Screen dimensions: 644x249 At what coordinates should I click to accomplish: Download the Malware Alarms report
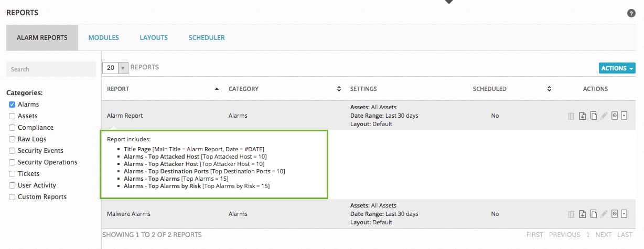click(x=583, y=214)
